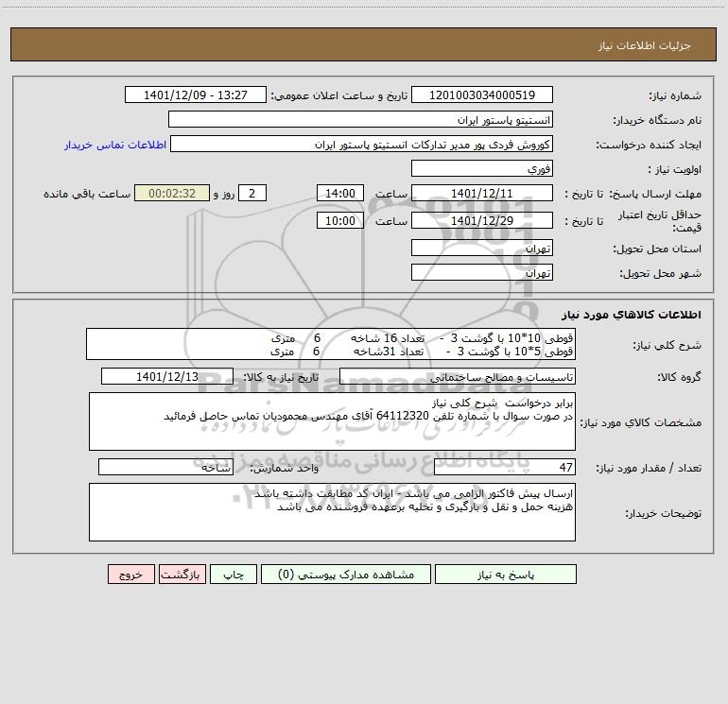Image resolution: width=728 pixels, height=704 pixels.
Task: Open اطلاعات تماس خریدار link
Action: (x=115, y=145)
